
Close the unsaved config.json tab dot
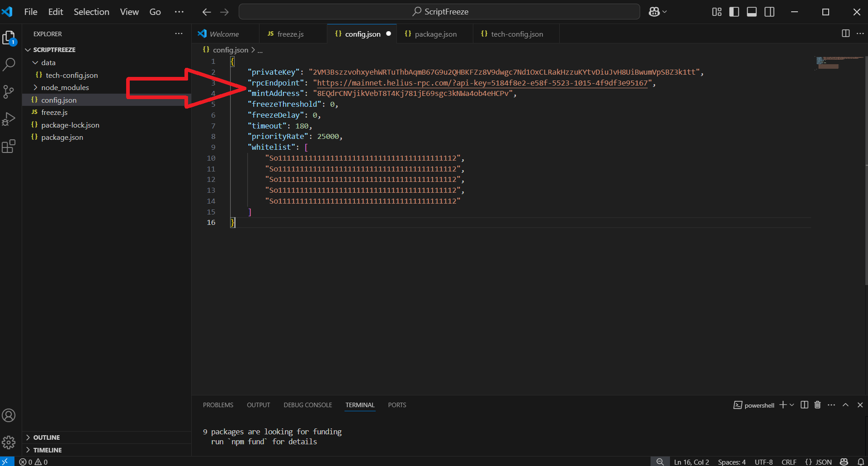point(388,34)
